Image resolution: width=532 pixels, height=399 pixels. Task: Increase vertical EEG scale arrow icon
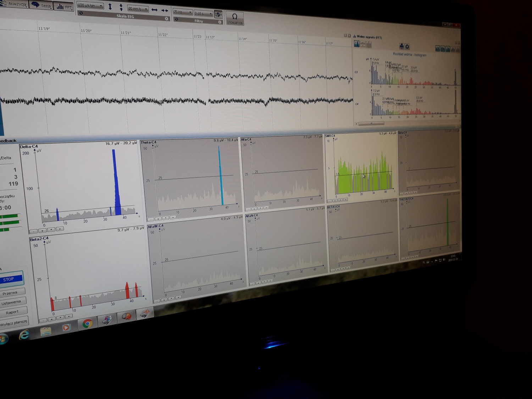110,7
